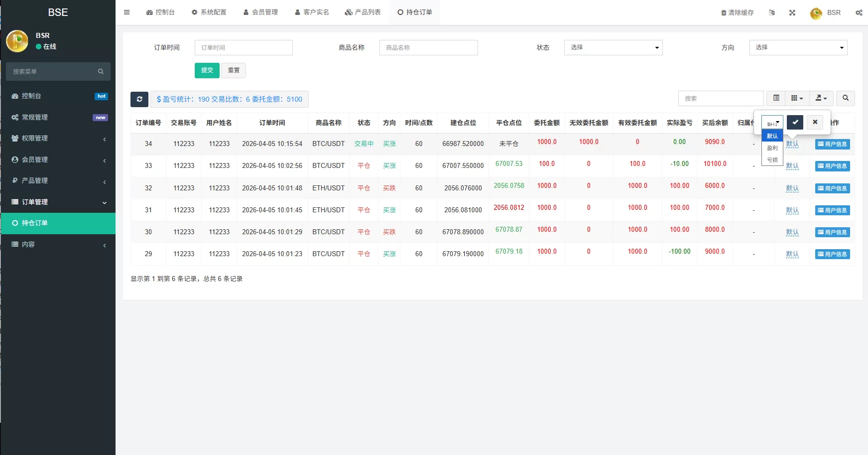Click the settings gears icon at top right
868x455 pixels.
[x=859, y=13]
